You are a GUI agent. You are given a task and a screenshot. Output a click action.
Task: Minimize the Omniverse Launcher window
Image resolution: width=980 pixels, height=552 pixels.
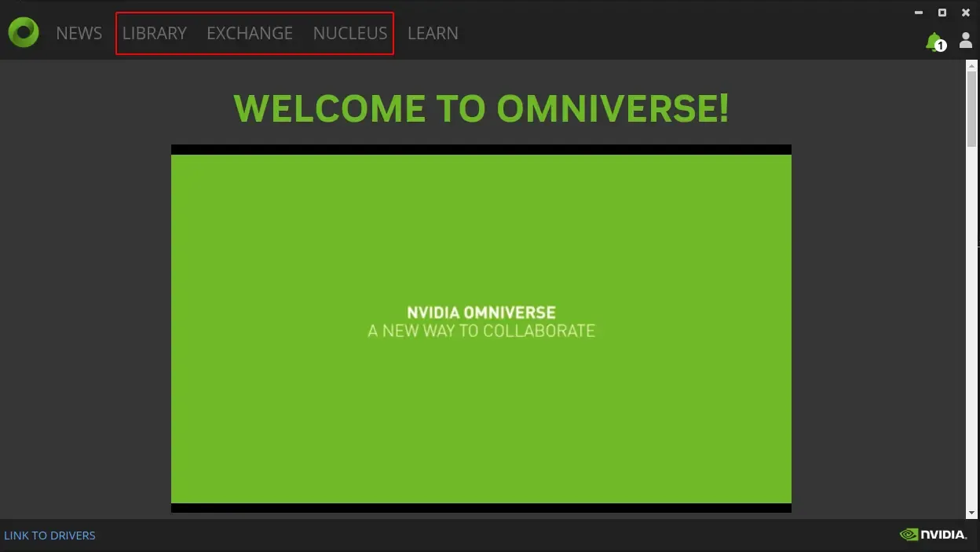click(919, 13)
